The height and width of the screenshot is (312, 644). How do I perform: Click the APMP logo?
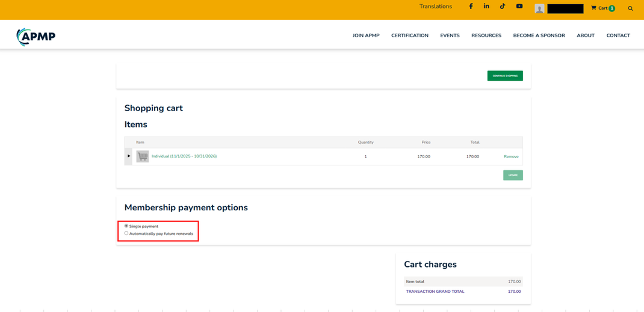[x=36, y=37]
